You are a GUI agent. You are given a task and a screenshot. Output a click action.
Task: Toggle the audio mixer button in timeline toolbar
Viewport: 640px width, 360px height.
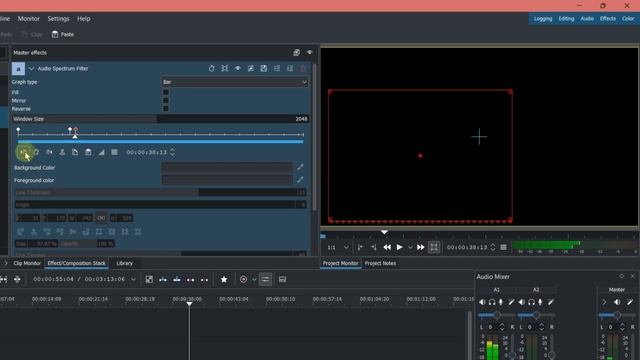(265, 280)
